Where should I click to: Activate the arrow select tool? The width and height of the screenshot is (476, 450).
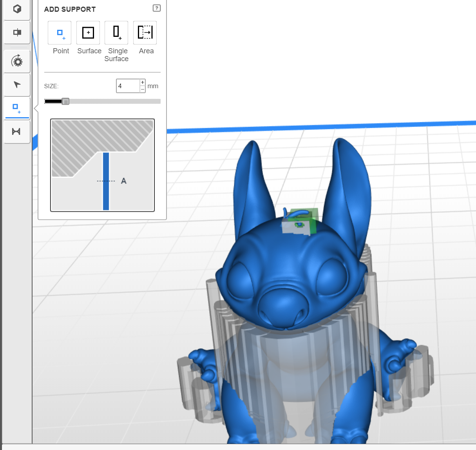click(17, 85)
